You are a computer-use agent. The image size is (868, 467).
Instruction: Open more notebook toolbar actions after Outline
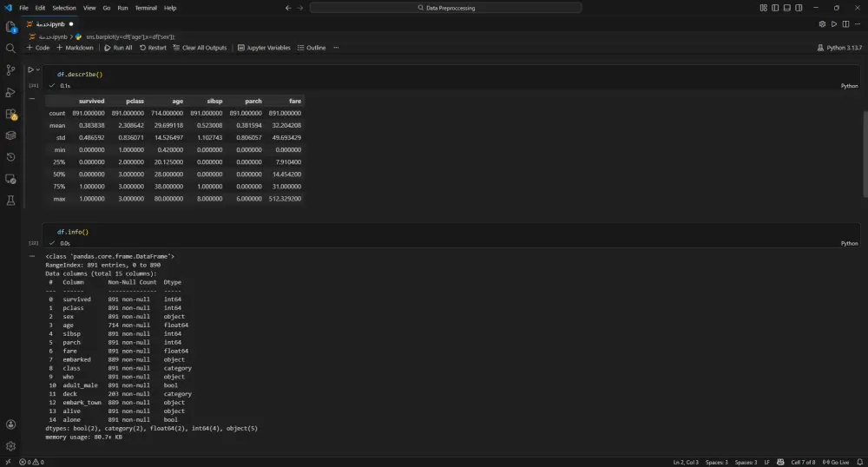coord(336,48)
